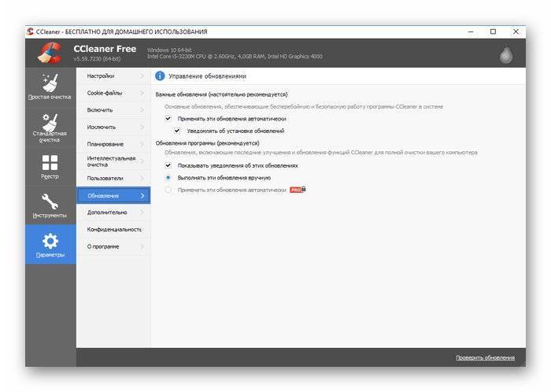Toggle important updates automatic apply checkbox
Image resolution: width=551 pixels, height=392 pixels.
(168, 119)
